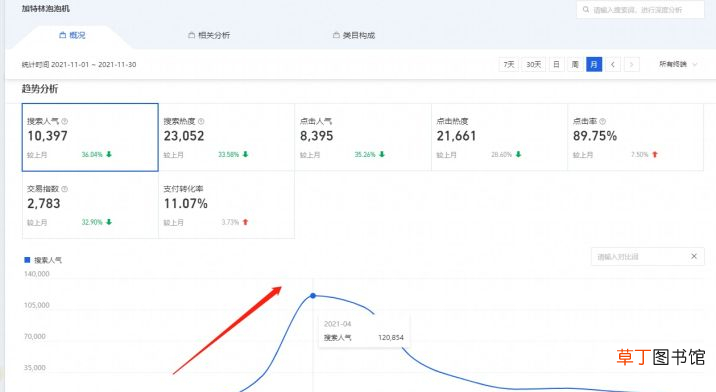
Task: Click the 概况 tab icon
Action: coord(63,35)
